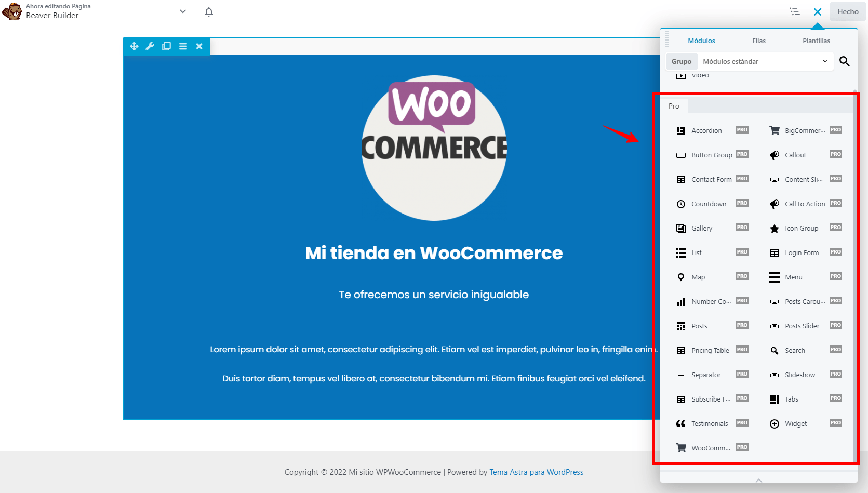Select the Map module
This screenshot has width=868, height=493.
698,277
